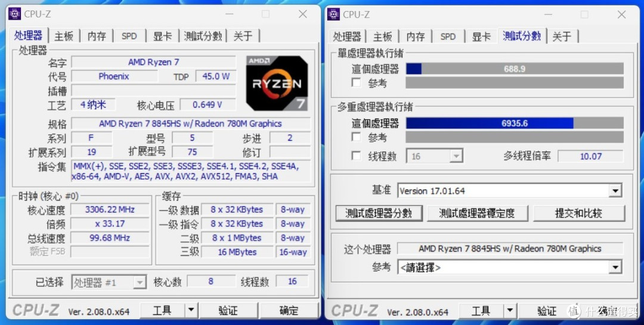The width and height of the screenshot is (644, 325).
Task: Click the 核心电压 value 0.649 V
Action: [208, 105]
